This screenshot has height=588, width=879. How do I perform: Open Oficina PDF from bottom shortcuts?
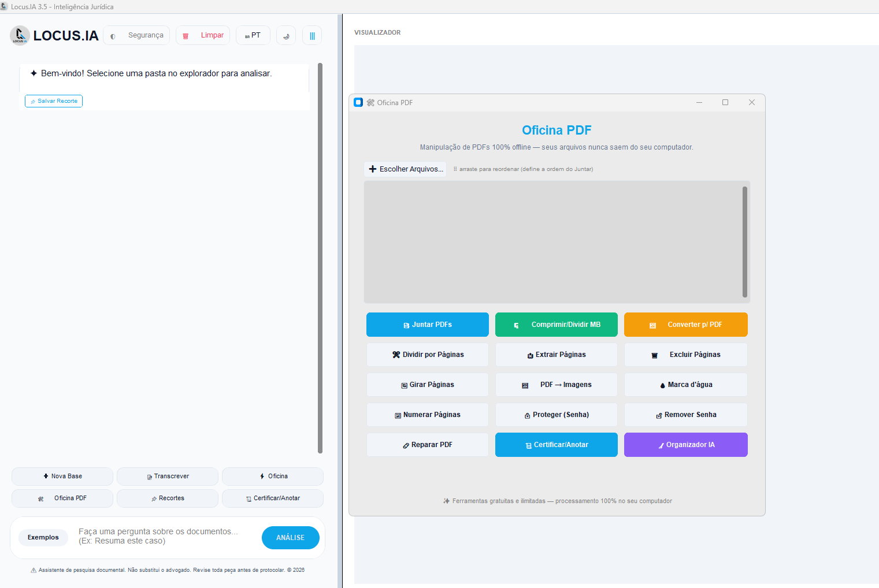62,498
